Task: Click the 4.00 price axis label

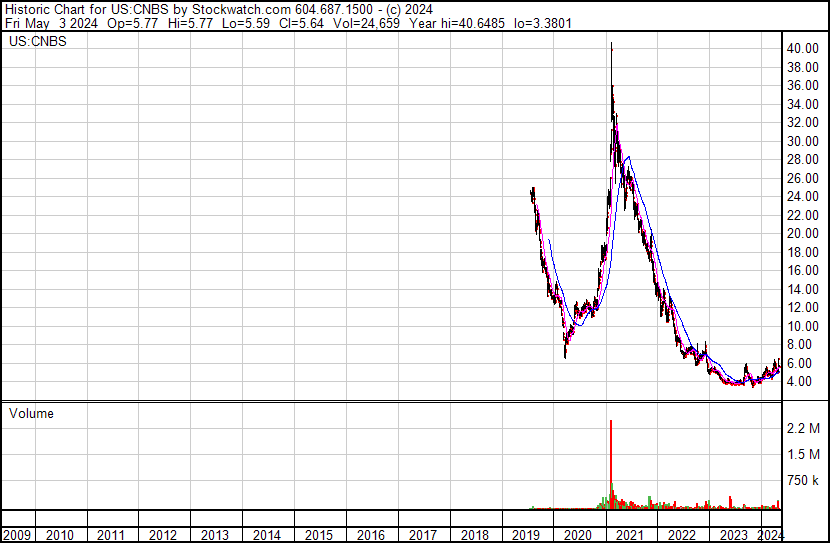Action: (x=799, y=382)
